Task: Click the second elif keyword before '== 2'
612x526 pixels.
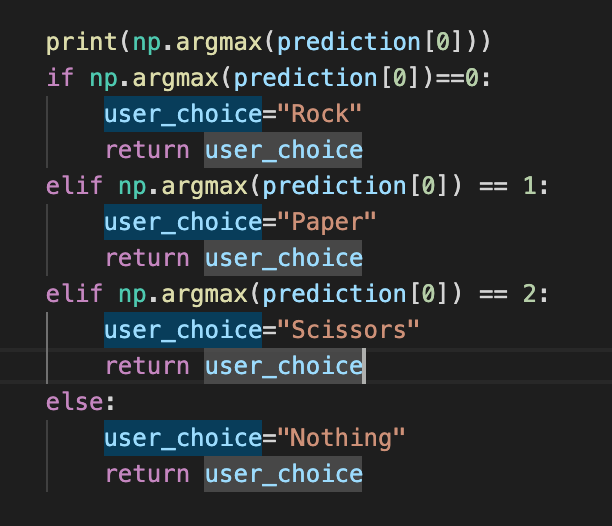Action: (x=75, y=294)
